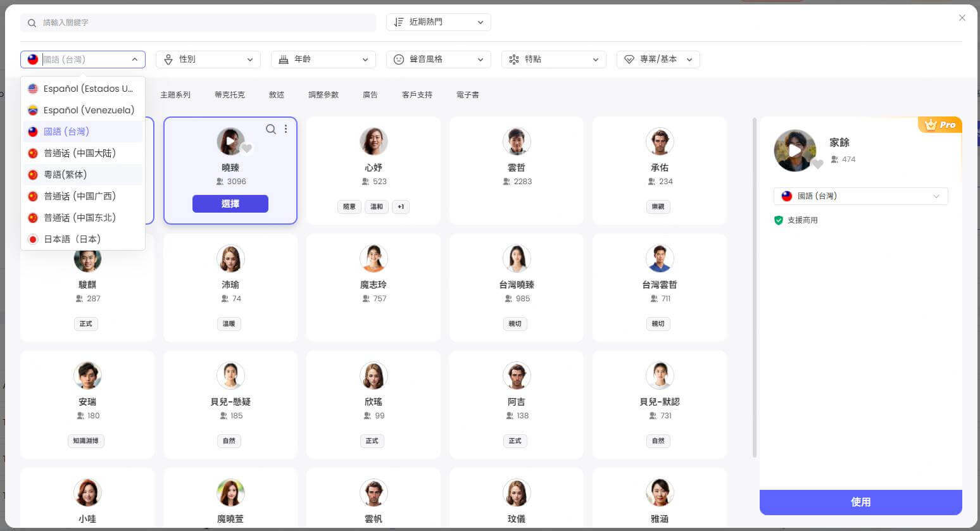Select 日本語 (日本) from the language list
Image resolution: width=980 pixels, height=531 pixels.
(72, 239)
